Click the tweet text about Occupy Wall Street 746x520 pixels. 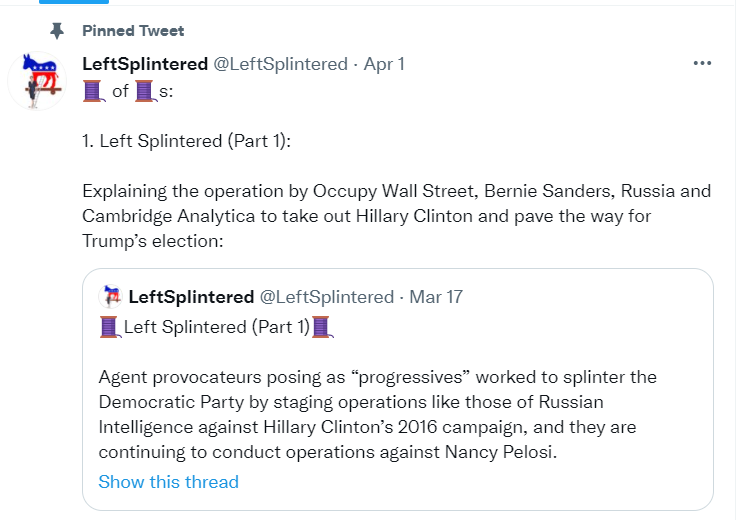396,216
